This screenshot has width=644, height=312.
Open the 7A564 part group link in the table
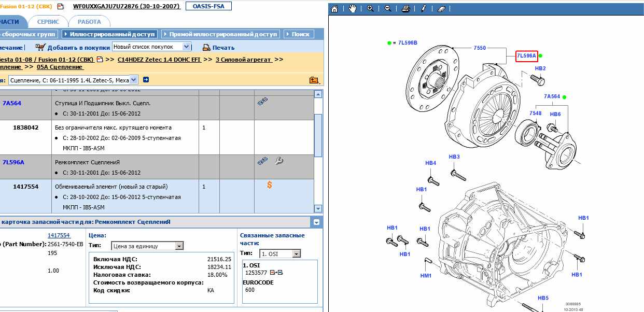(x=12, y=103)
